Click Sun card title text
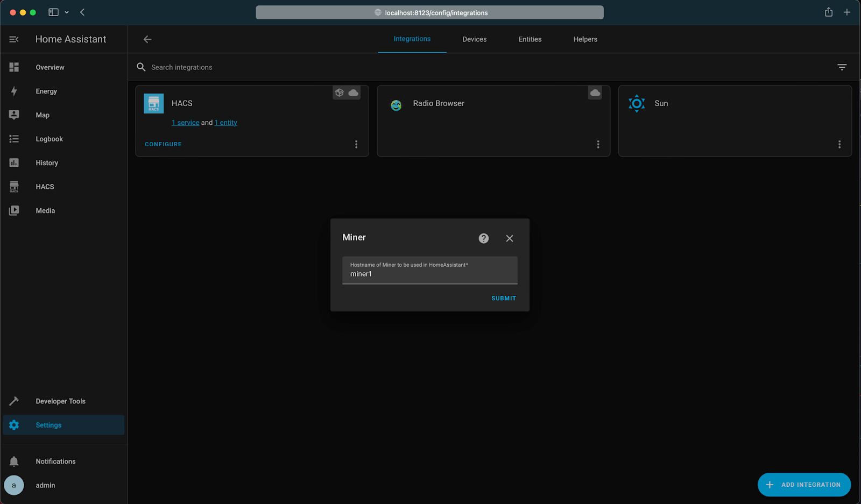This screenshot has height=504, width=861. coord(661,103)
